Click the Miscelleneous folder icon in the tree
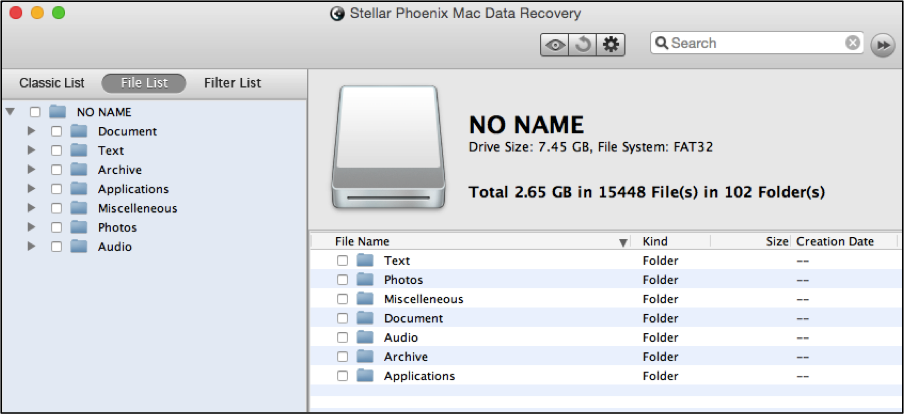904x414 pixels. tap(78, 208)
